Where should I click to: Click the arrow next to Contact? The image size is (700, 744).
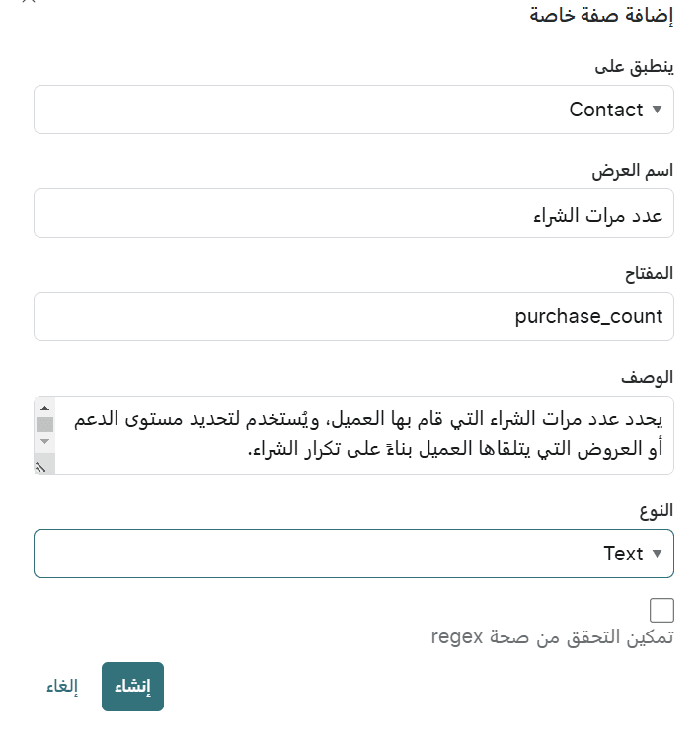pos(657,110)
